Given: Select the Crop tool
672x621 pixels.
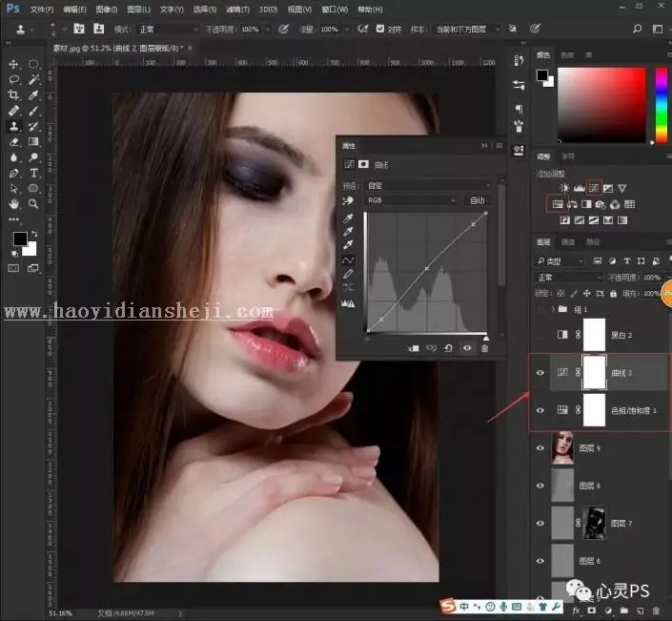Looking at the screenshot, I should pos(13,95).
